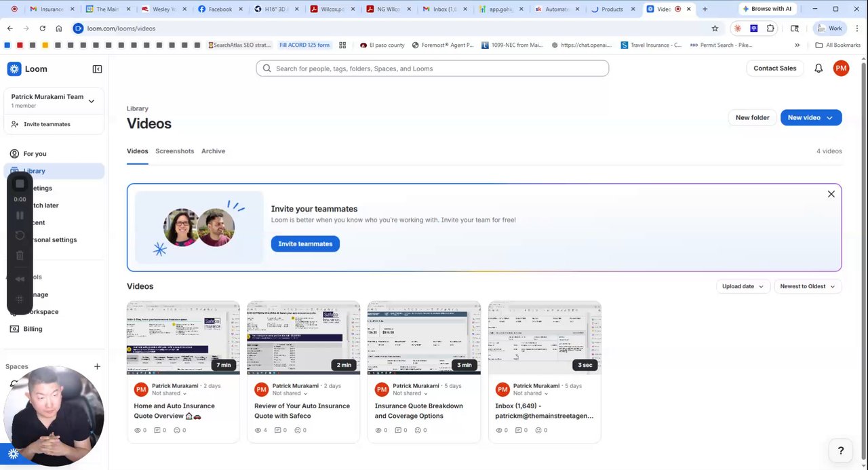This screenshot has width=868, height=470.
Task: Click the views icon on Review of Your Auto Insurance
Action: coord(258,430)
